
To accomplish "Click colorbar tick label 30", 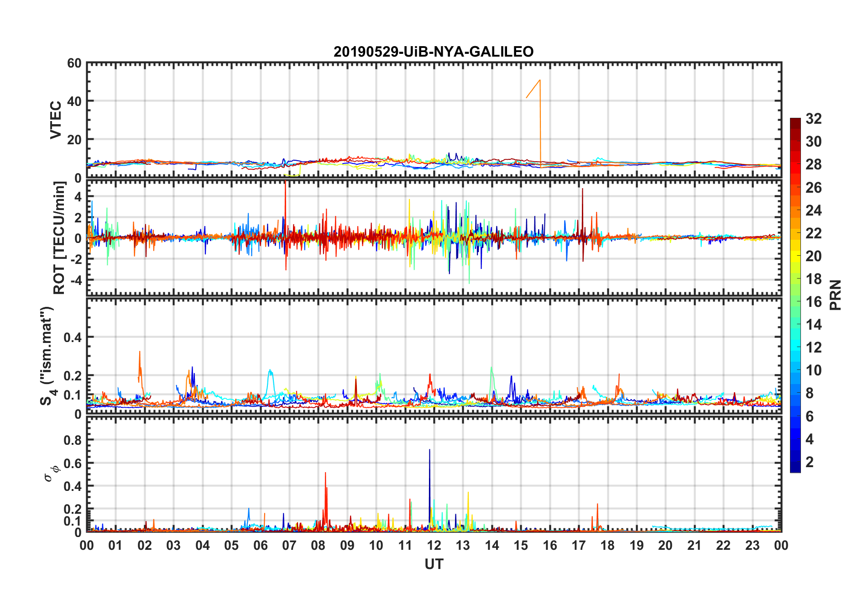I will click(814, 142).
